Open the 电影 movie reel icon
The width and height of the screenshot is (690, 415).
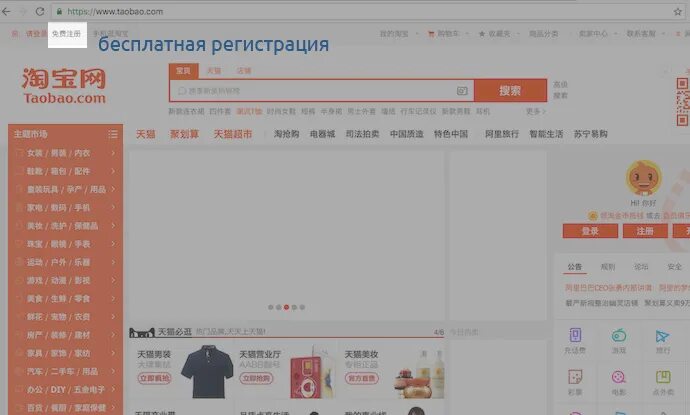pyautogui.click(x=619, y=377)
